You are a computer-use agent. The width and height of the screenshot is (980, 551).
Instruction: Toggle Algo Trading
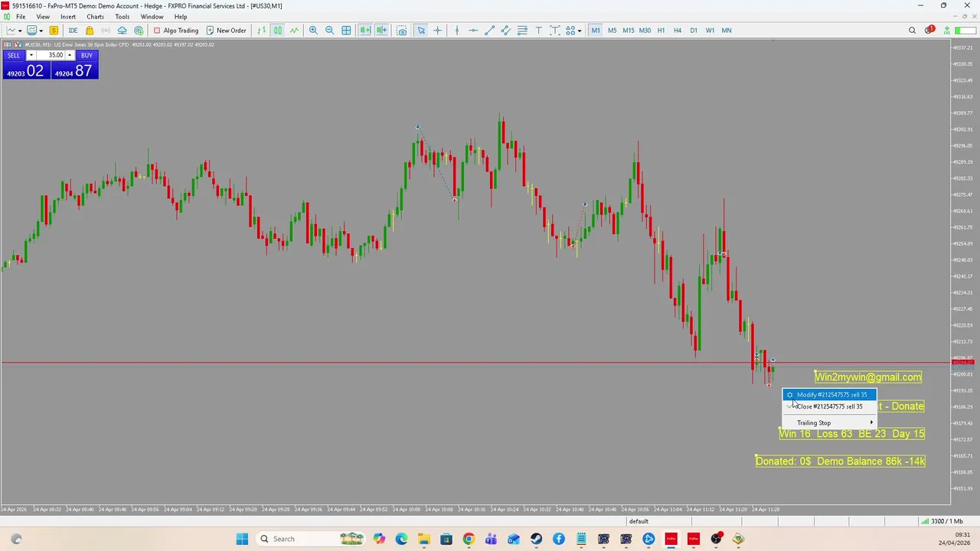pyautogui.click(x=176, y=31)
